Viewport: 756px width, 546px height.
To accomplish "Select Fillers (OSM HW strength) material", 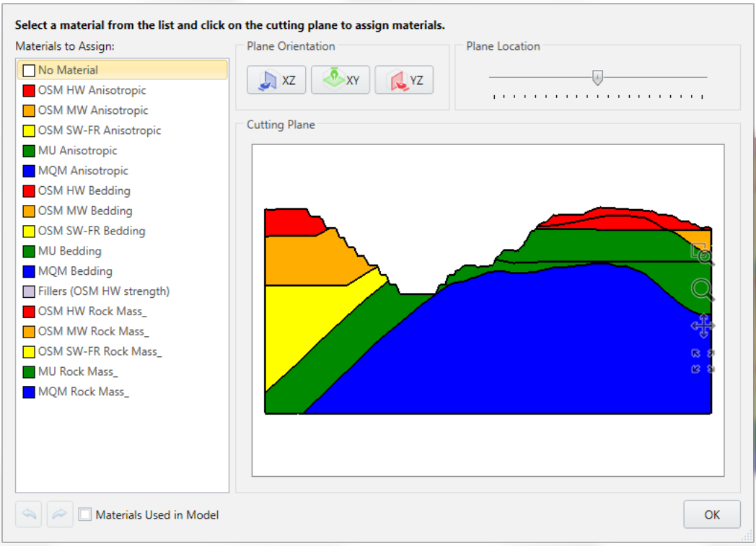I will (x=103, y=291).
